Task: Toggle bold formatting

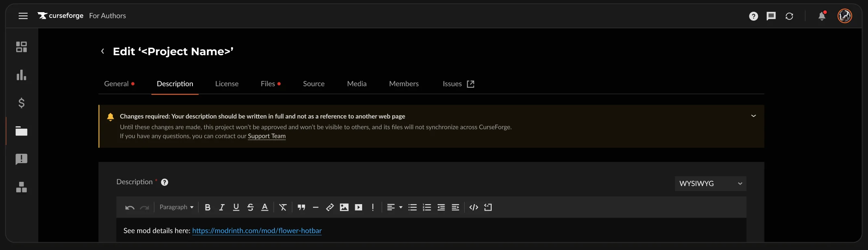Action: (x=207, y=207)
